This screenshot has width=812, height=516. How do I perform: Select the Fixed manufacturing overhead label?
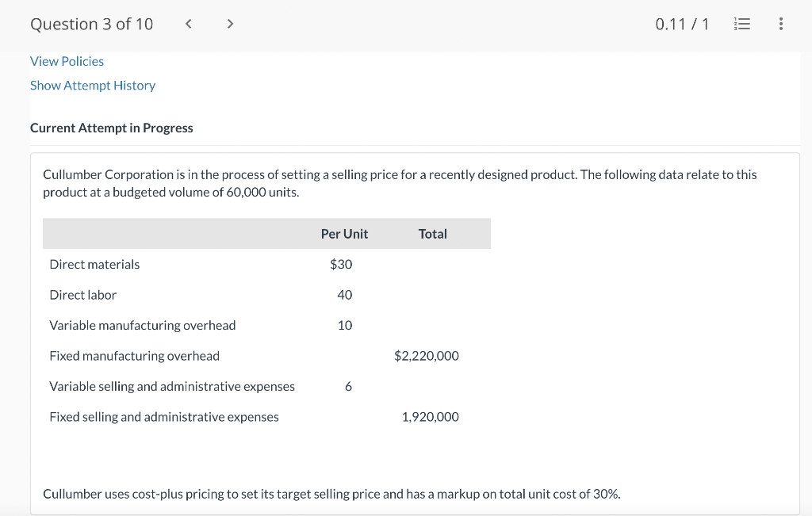coord(134,356)
